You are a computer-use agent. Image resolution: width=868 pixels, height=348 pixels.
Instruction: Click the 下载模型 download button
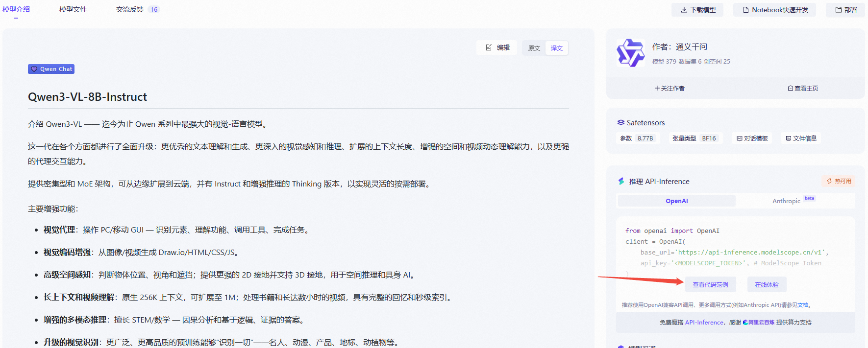click(x=697, y=10)
